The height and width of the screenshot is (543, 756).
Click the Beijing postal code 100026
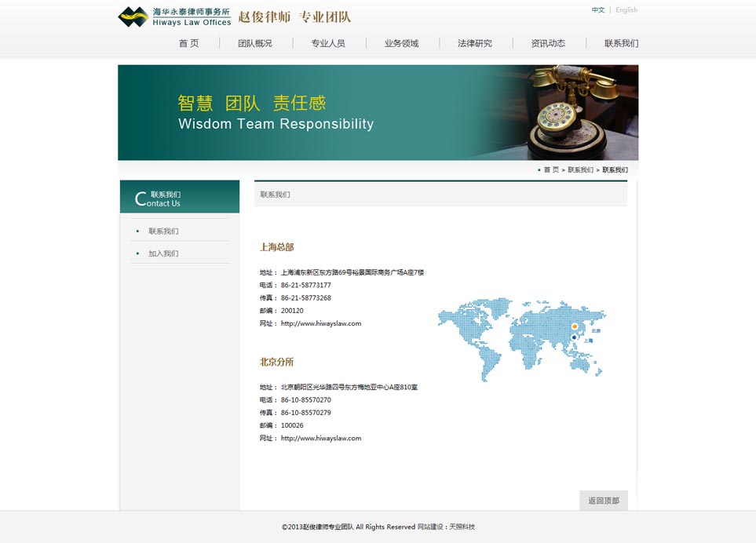tap(292, 425)
